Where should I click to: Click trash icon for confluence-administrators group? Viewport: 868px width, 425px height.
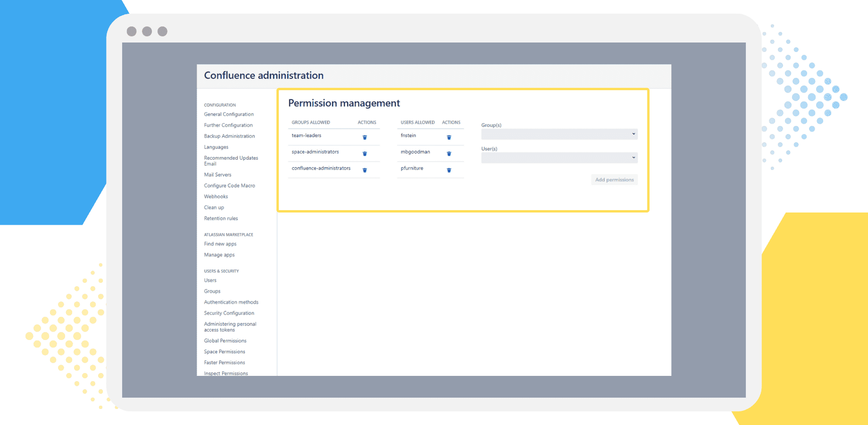click(x=365, y=170)
